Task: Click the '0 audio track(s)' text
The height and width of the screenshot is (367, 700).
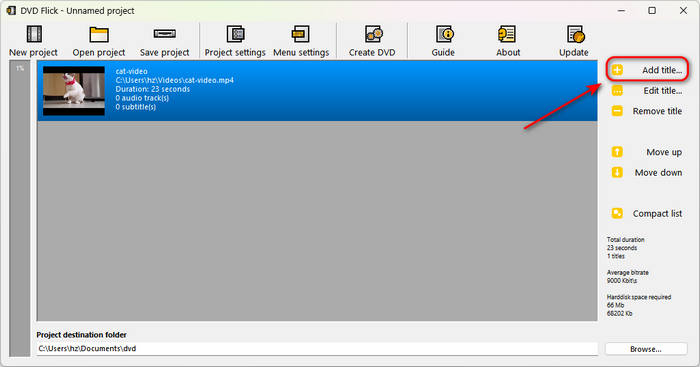Action: (x=142, y=98)
